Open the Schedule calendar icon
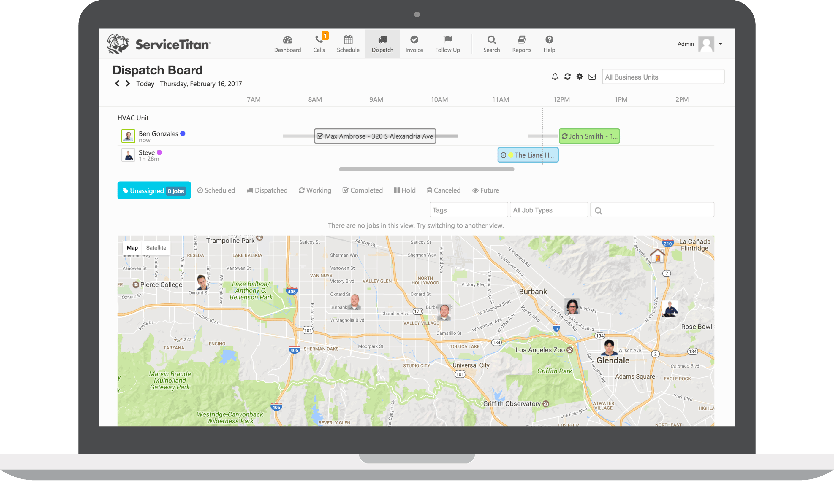834x504 pixels. click(348, 40)
